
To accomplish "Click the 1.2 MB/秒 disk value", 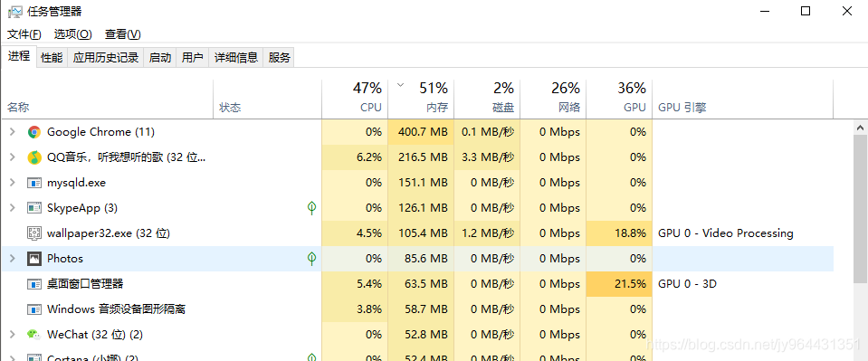I will 488,233.
